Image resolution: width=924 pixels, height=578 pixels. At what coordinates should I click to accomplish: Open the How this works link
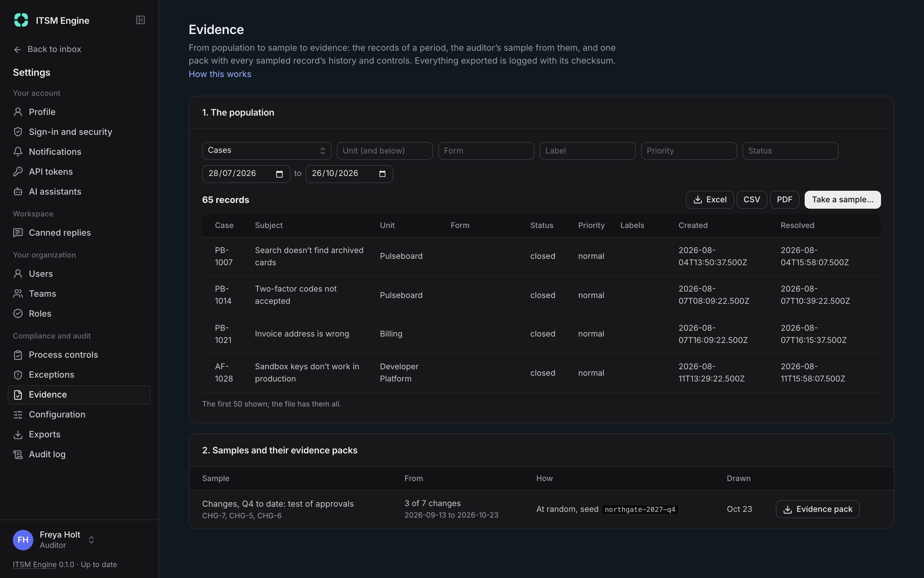pyautogui.click(x=220, y=74)
